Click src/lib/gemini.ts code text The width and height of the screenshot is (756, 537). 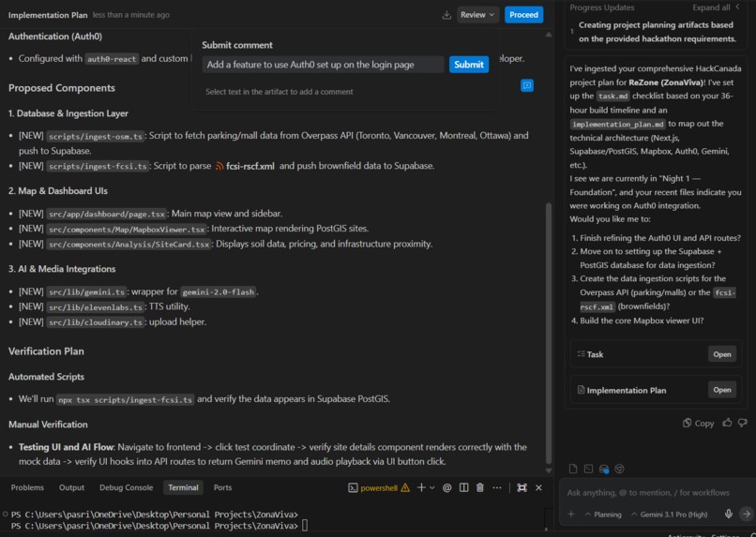(86, 292)
